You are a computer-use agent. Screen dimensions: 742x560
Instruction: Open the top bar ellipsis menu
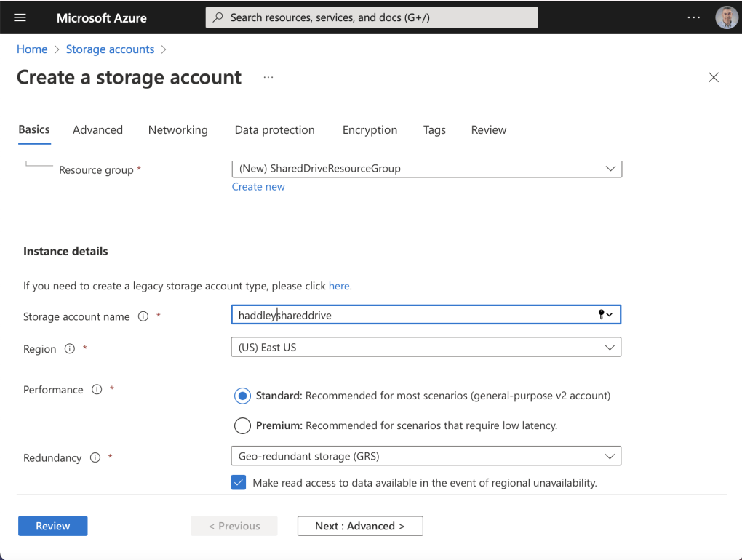click(x=693, y=17)
